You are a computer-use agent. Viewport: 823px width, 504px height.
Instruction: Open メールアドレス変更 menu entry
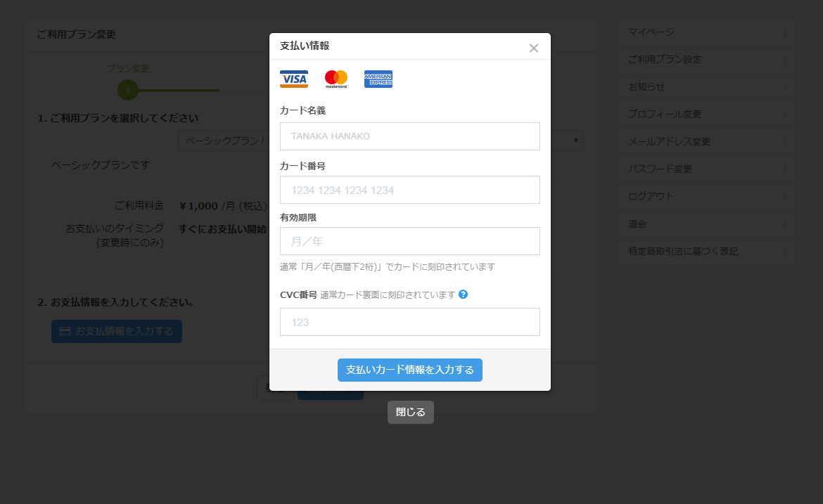pos(707,142)
